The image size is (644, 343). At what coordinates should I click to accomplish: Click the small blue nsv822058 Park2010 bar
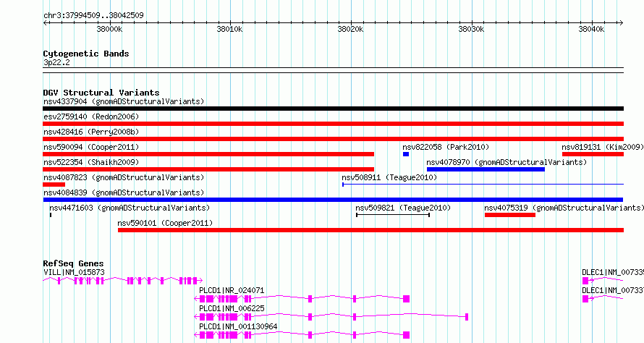pyautogui.click(x=406, y=154)
